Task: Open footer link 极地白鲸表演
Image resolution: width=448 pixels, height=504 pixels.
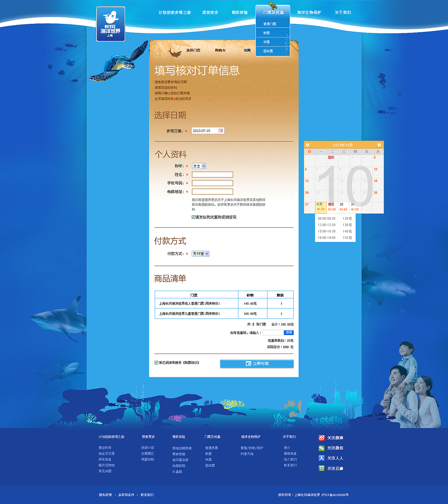Action: pyautogui.click(x=182, y=448)
